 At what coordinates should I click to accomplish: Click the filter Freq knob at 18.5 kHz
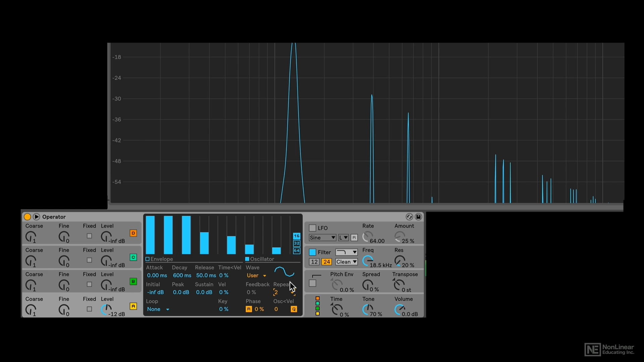368,261
